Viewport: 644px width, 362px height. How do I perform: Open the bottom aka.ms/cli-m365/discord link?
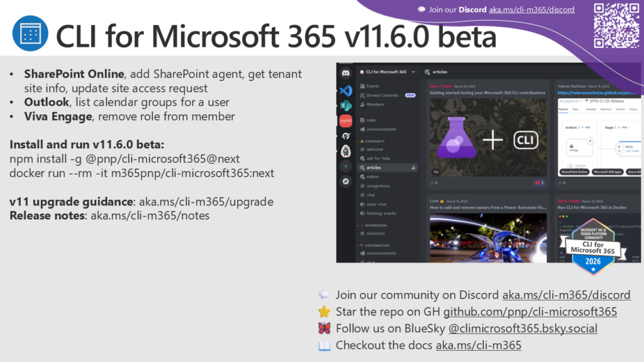(x=567, y=295)
